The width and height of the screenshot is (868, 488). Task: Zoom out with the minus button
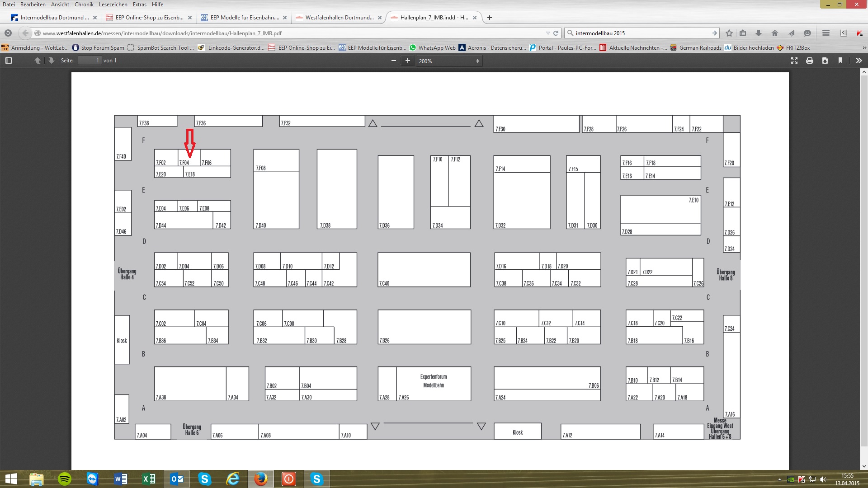393,61
